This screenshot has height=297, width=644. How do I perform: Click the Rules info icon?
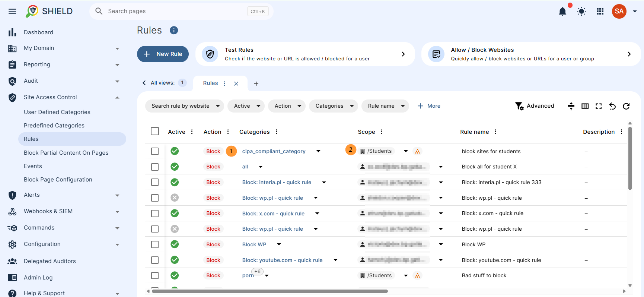click(x=174, y=30)
